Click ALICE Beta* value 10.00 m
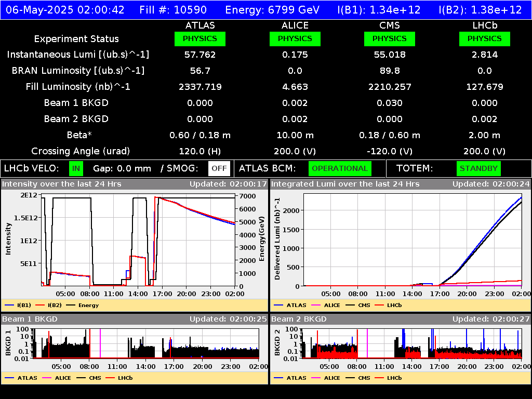This screenshot has width=532, height=399. 295,135
